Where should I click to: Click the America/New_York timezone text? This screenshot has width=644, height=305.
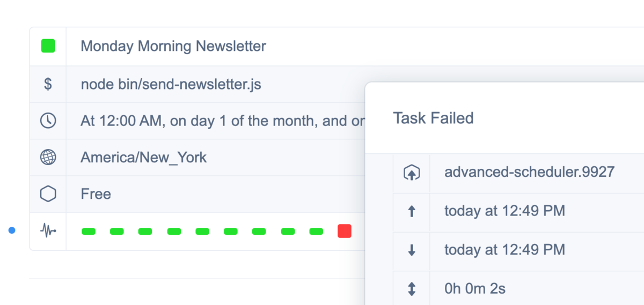tap(143, 158)
